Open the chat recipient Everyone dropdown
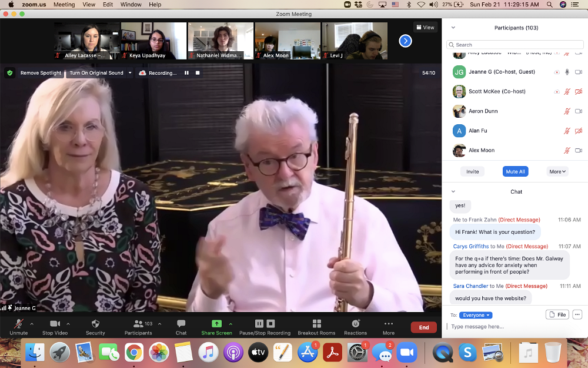This screenshot has height=368, width=588. [476, 315]
